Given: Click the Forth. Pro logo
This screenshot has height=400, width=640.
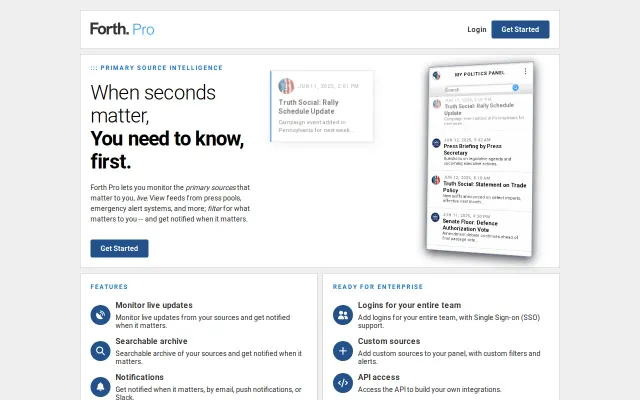Looking at the screenshot, I should (x=122, y=29).
